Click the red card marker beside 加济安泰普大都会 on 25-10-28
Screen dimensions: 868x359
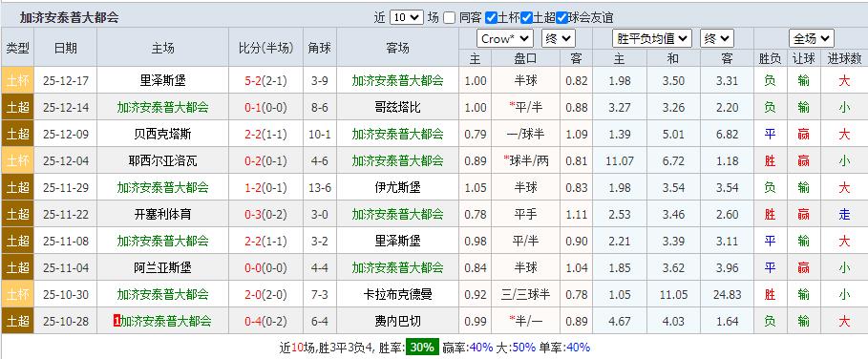116,321
